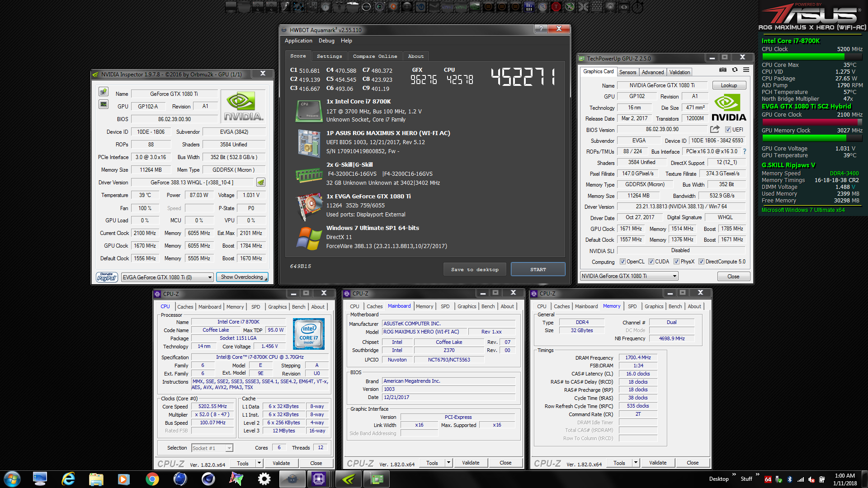Switch to the Settings tab in Aquamark
The image size is (868, 488).
click(329, 56)
